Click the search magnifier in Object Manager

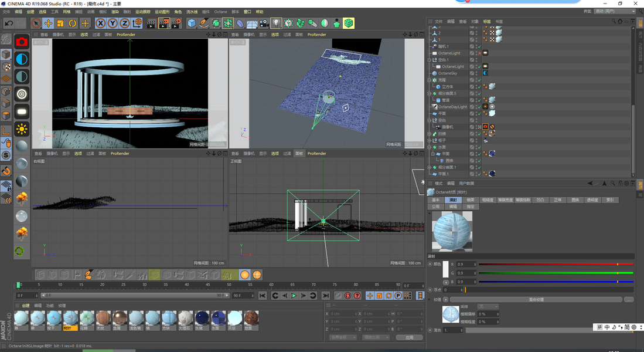pyautogui.click(x=614, y=21)
